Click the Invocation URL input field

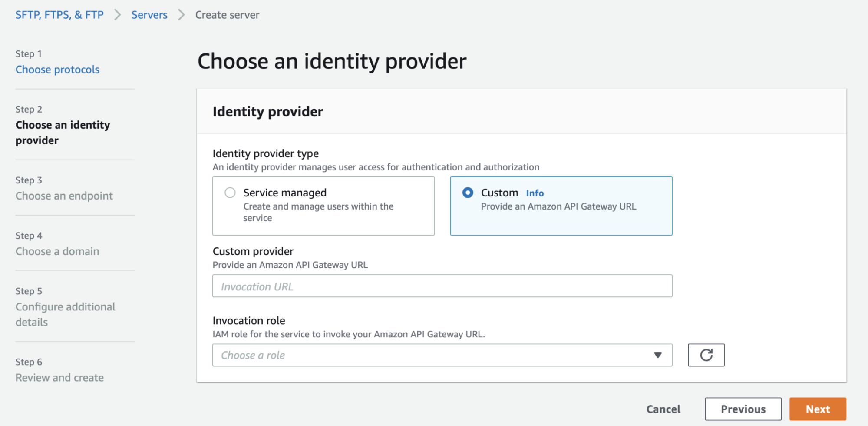[x=442, y=286]
